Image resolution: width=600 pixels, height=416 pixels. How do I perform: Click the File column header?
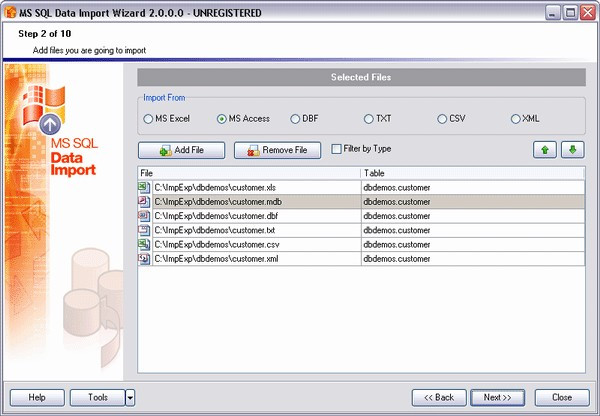pos(249,173)
